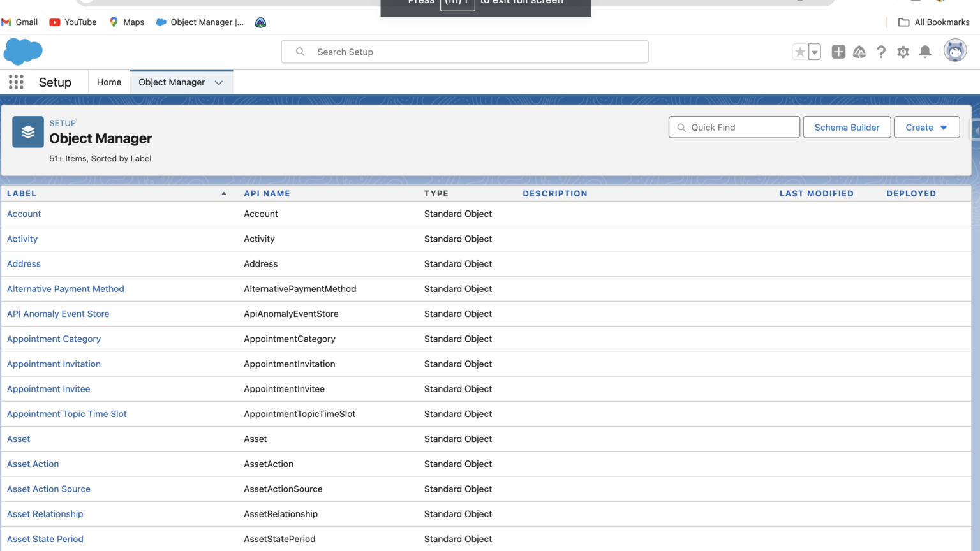Open Schema Builder
The image size is (980, 551).
coord(847,127)
